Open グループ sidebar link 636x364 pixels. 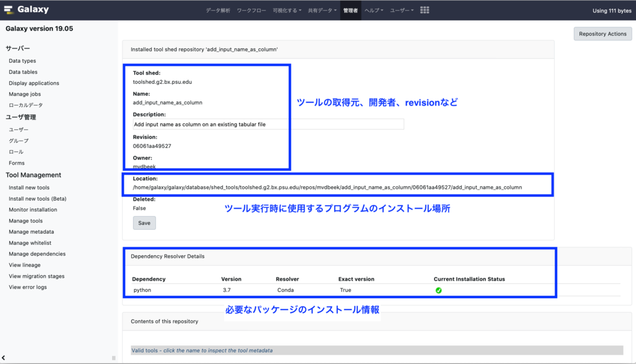[x=19, y=141]
